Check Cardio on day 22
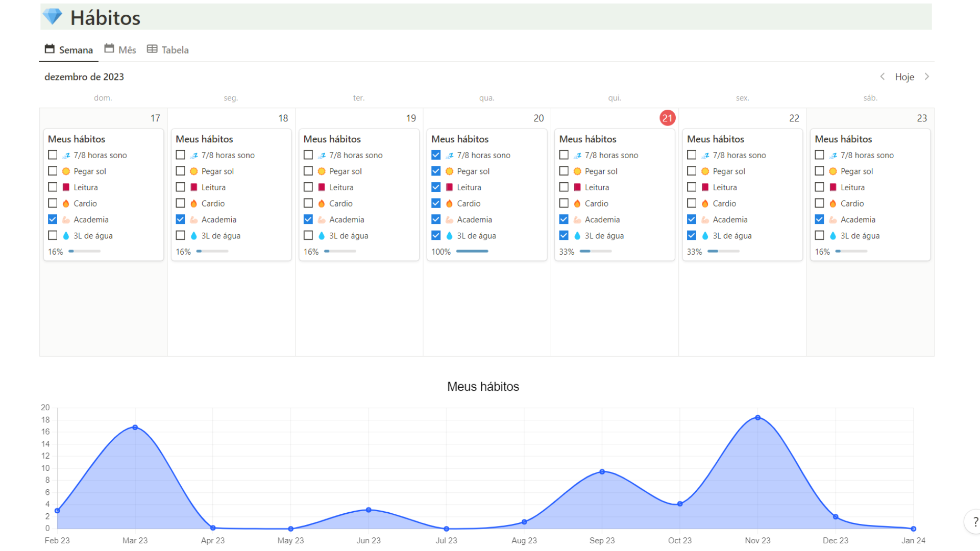 click(692, 203)
